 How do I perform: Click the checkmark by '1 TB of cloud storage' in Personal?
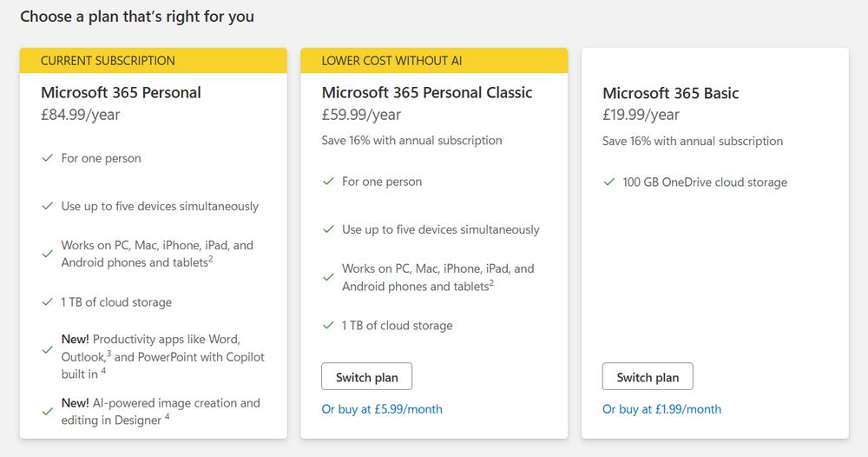pyautogui.click(x=48, y=301)
